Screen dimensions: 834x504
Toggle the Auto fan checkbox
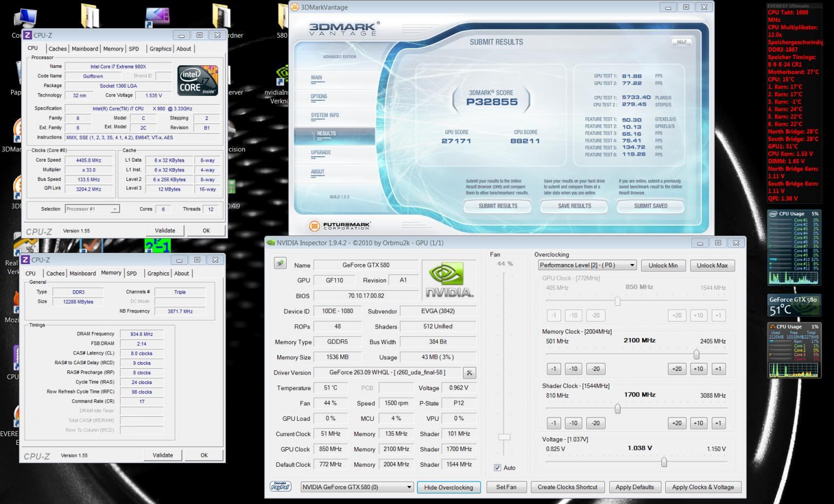[498, 467]
